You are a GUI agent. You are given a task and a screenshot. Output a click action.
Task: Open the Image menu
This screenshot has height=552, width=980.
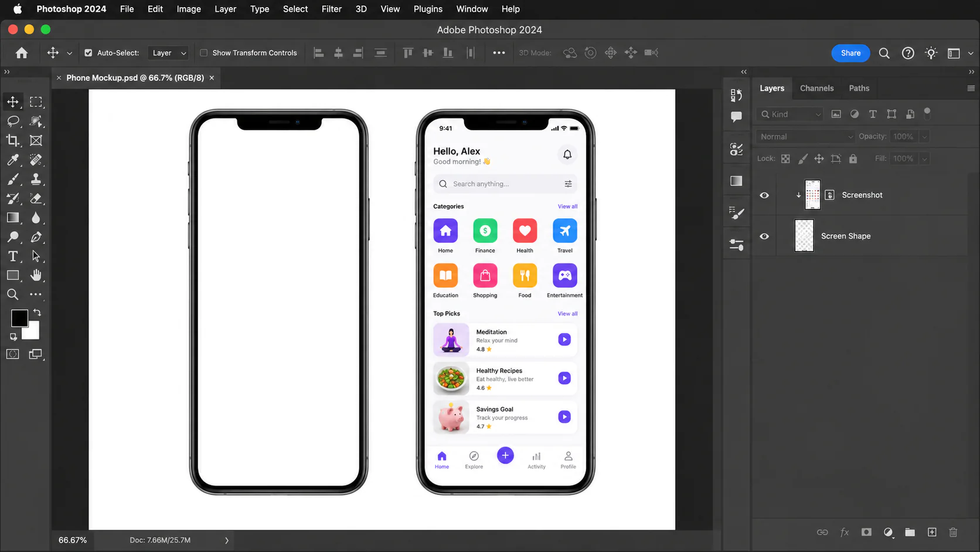click(189, 9)
